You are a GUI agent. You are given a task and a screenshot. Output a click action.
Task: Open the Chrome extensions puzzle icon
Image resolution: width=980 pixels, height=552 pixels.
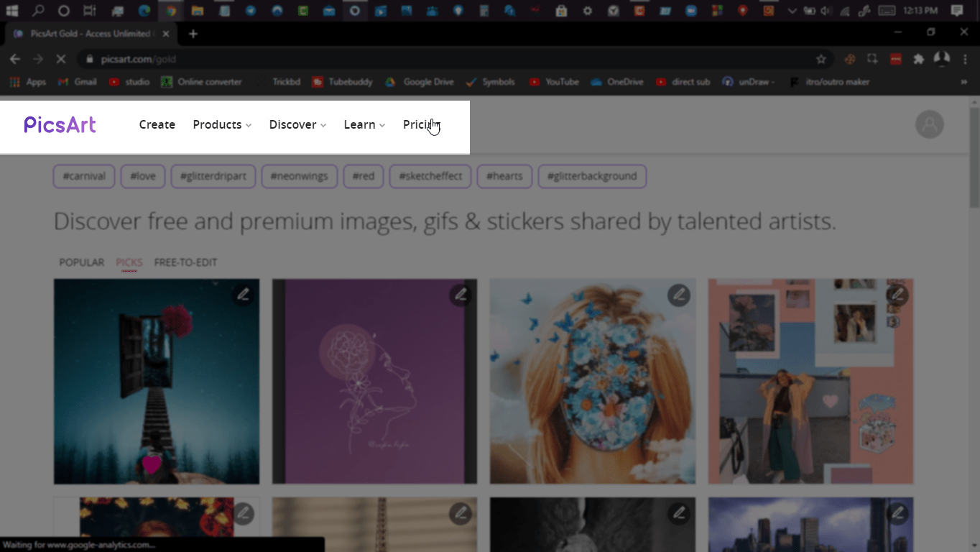(918, 59)
